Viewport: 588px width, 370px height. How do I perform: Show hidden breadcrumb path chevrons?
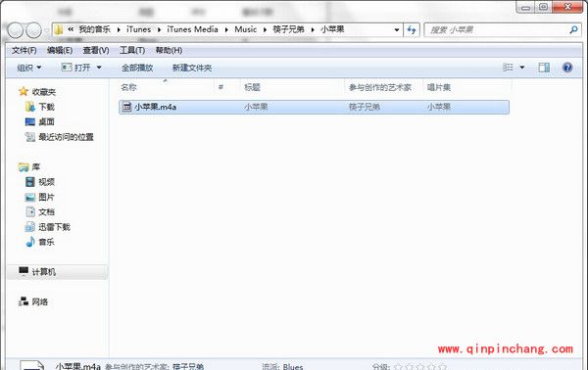click(71, 29)
